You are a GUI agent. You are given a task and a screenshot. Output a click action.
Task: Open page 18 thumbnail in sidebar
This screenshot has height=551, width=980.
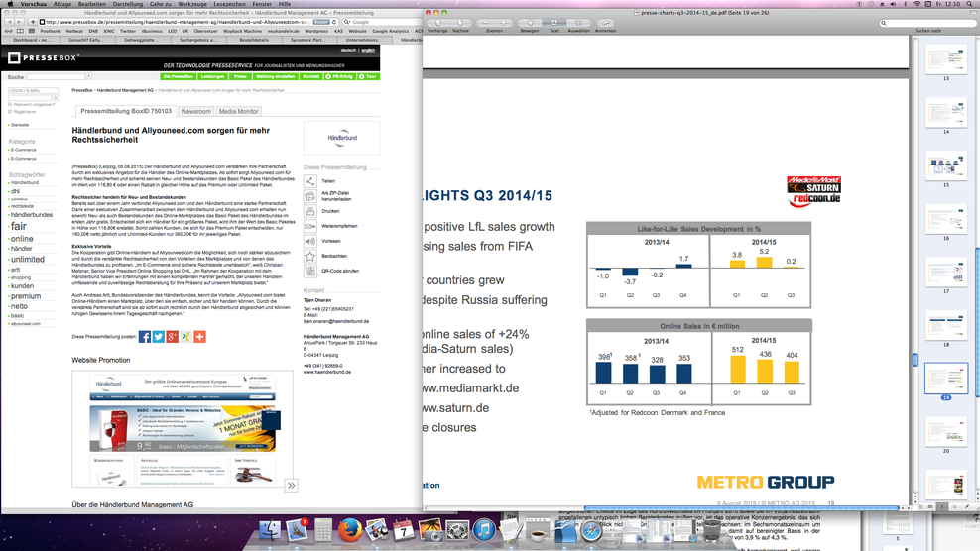tap(945, 325)
